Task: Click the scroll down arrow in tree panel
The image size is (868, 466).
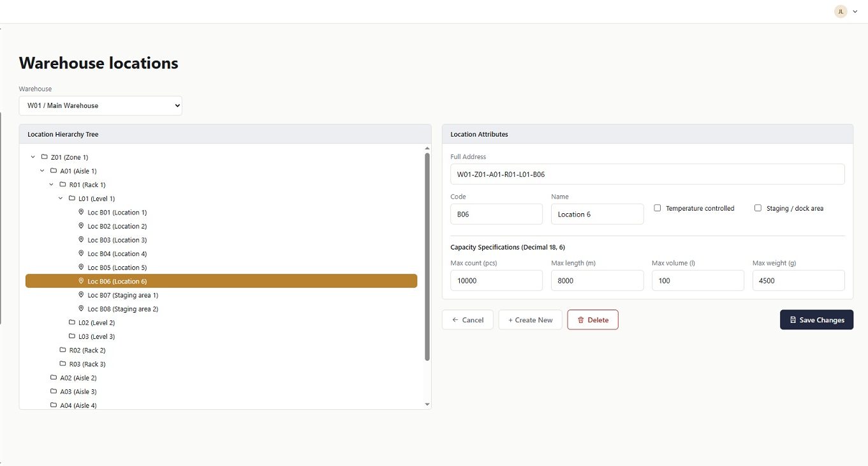Action: pyautogui.click(x=427, y=405)
